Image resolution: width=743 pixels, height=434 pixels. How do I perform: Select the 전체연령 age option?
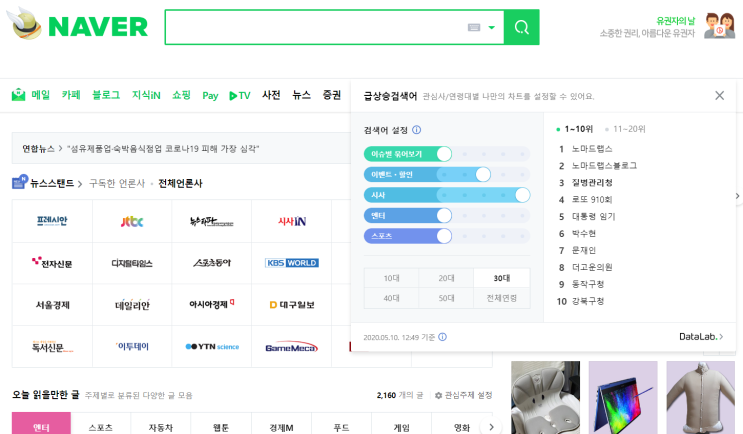(502, 298)
